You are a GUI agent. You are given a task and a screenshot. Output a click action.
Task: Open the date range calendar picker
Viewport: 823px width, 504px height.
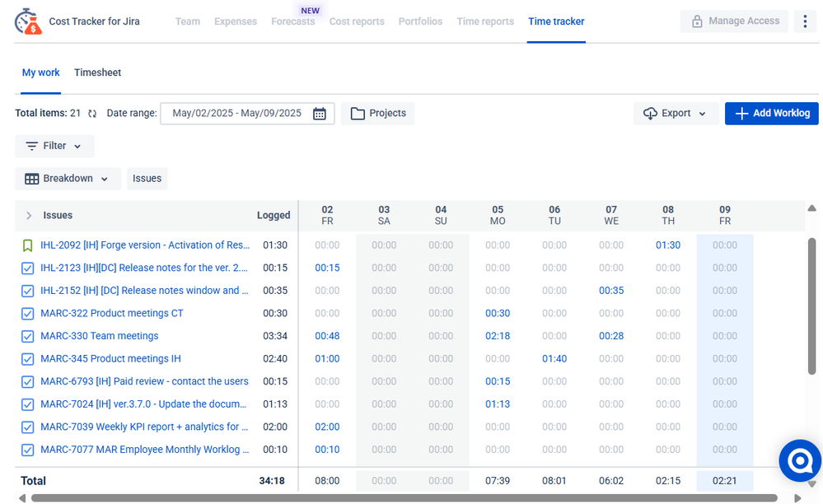pos(319,113)
